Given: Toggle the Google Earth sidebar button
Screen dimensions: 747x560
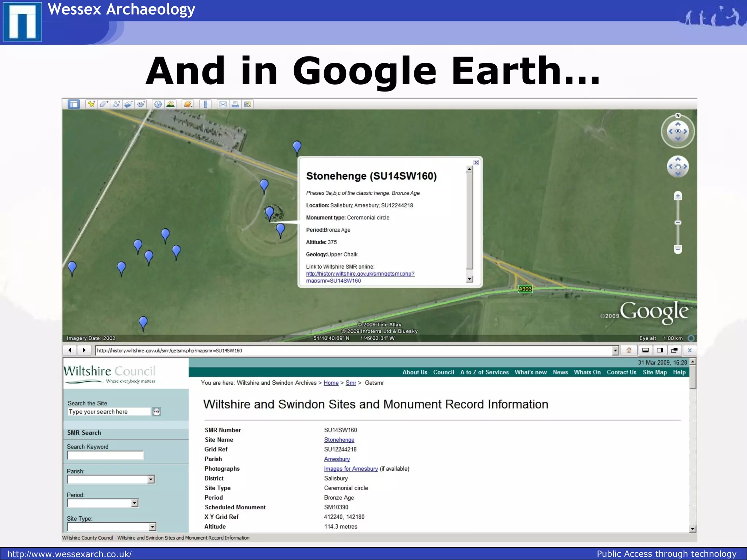Looking at the screenshot, I should click(x=74, y=104).
